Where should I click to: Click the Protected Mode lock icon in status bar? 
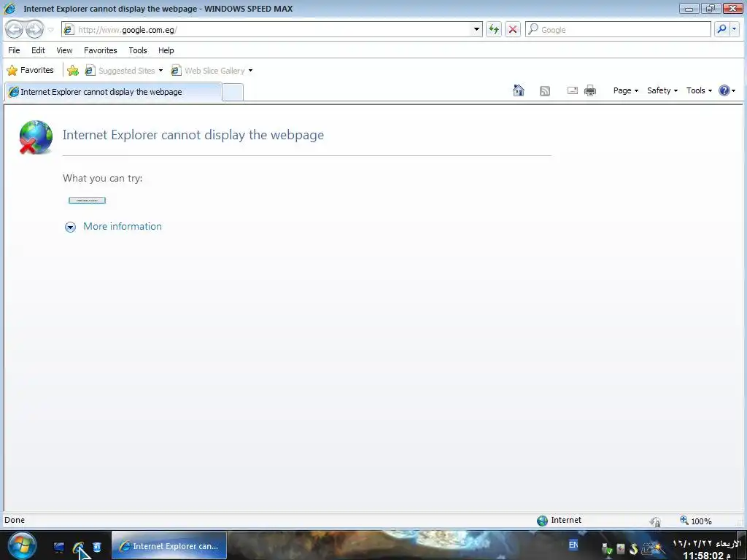click(x=656, y=521)
